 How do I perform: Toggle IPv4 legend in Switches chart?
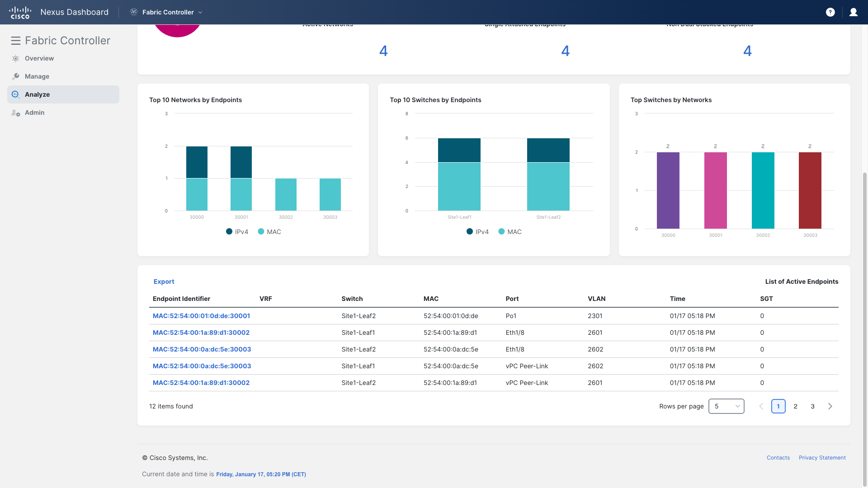click(477, 232)
